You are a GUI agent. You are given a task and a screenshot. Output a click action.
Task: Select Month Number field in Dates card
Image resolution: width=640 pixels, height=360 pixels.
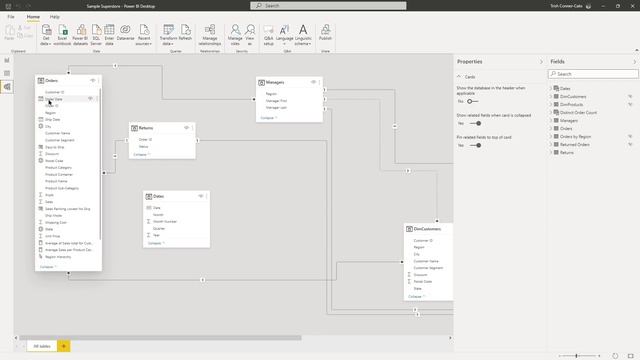click(165, 222)
